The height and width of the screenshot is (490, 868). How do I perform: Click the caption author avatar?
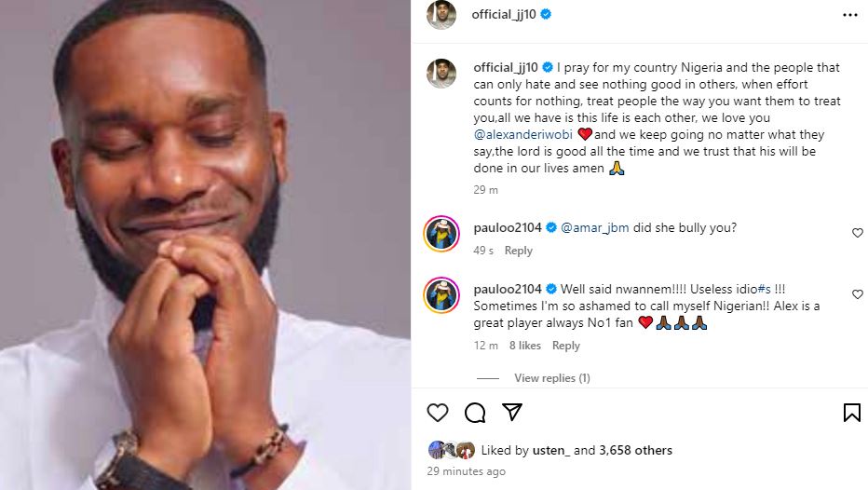tap(441, 74)
